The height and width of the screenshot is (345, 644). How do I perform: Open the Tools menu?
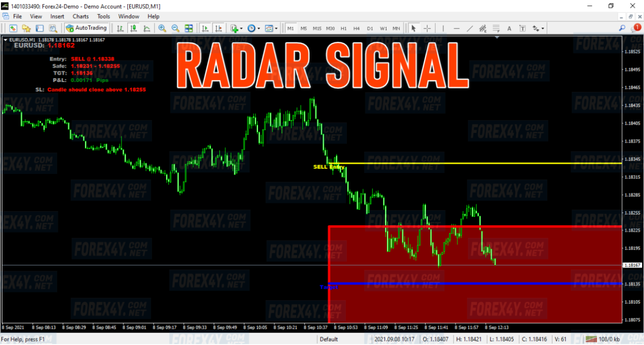(x=103, y=16)
